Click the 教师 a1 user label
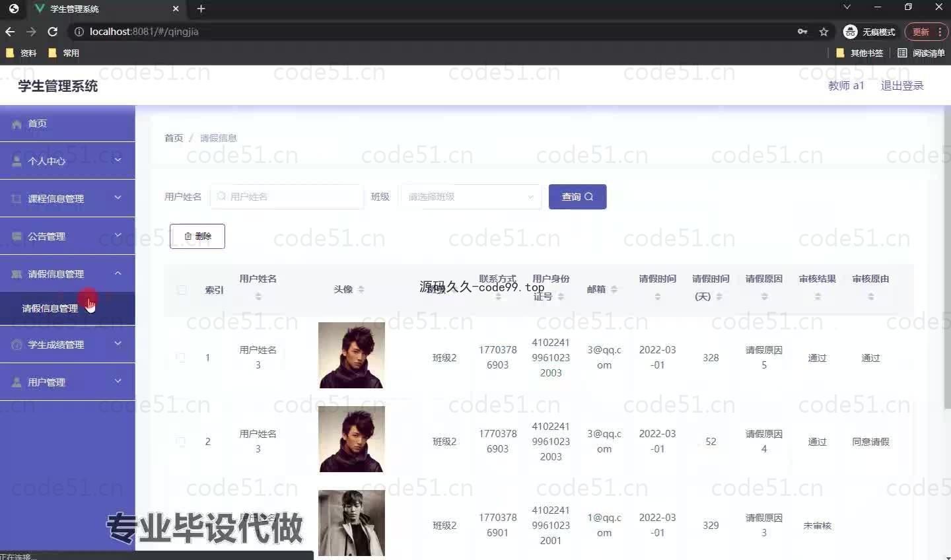This screenshot has width=951, height=560. pos(846,86)
